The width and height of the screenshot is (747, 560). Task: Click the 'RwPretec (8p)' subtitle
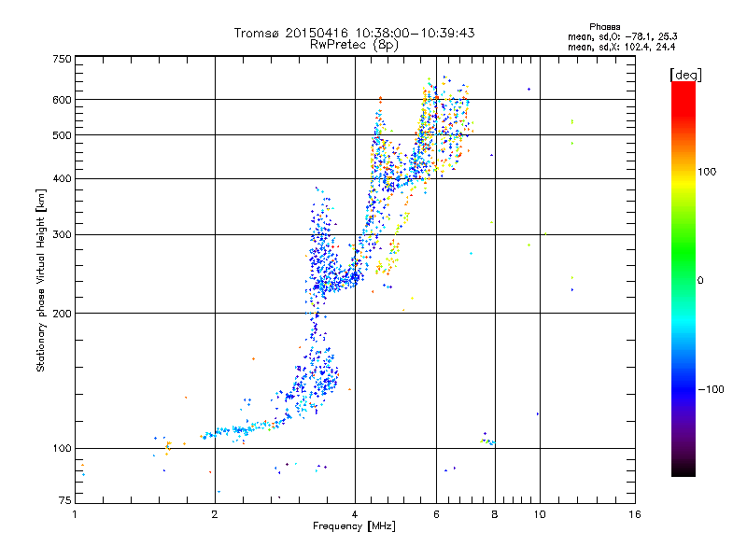354,45
